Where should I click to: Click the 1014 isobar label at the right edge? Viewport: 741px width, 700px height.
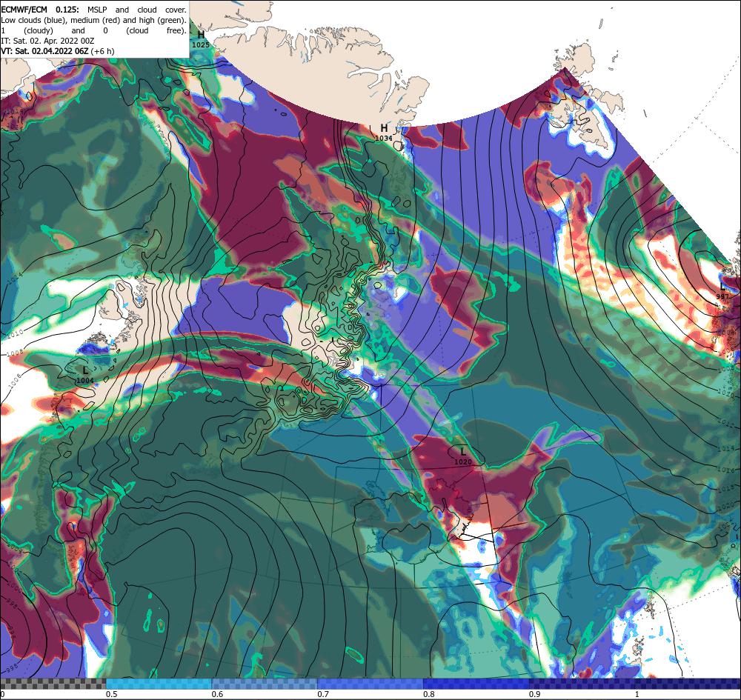click(726, 447)
